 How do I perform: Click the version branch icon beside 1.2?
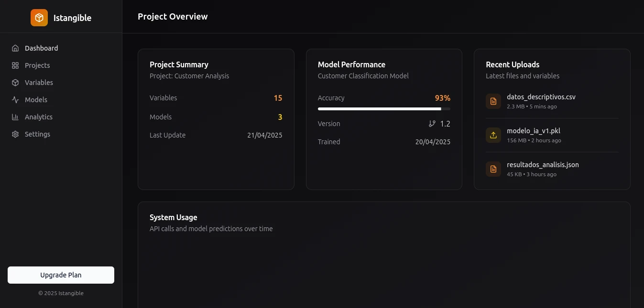432,124
